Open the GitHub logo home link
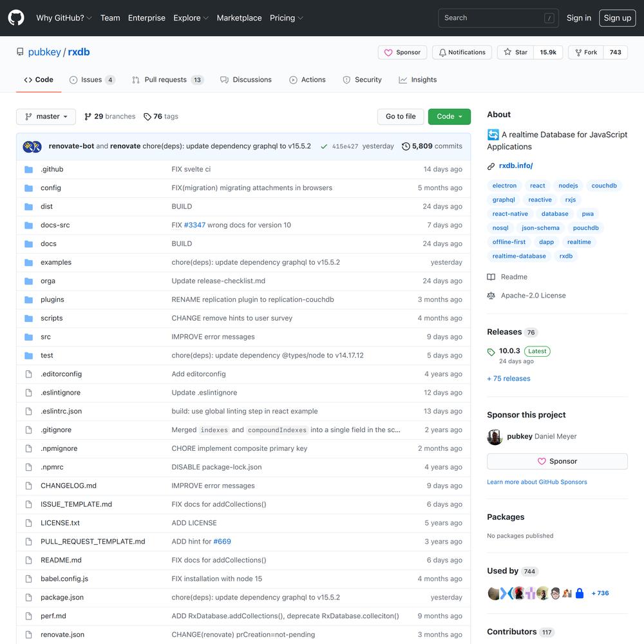The height and width of the screenshot is (644, 644). 16,17
